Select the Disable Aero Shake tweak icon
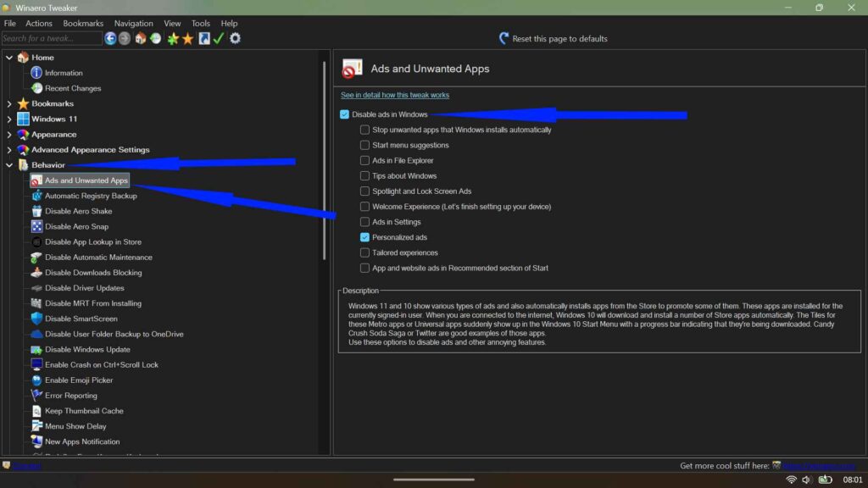 pos(35,211)
